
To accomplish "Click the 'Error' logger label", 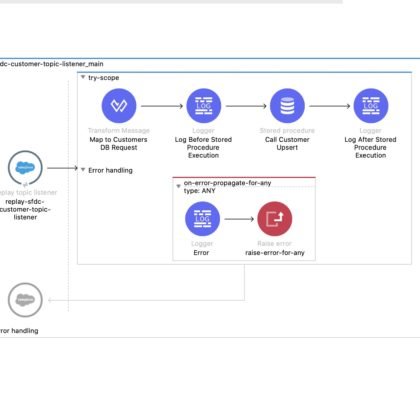I will pyautogui.click(x=201, y=253).
